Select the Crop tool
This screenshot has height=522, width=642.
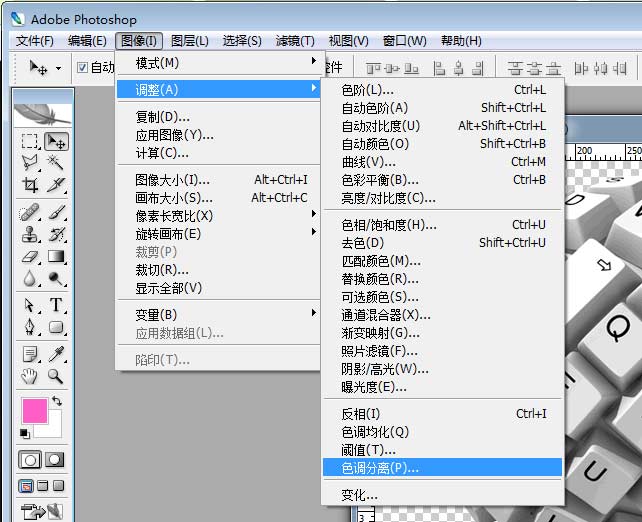click(30, 185)
